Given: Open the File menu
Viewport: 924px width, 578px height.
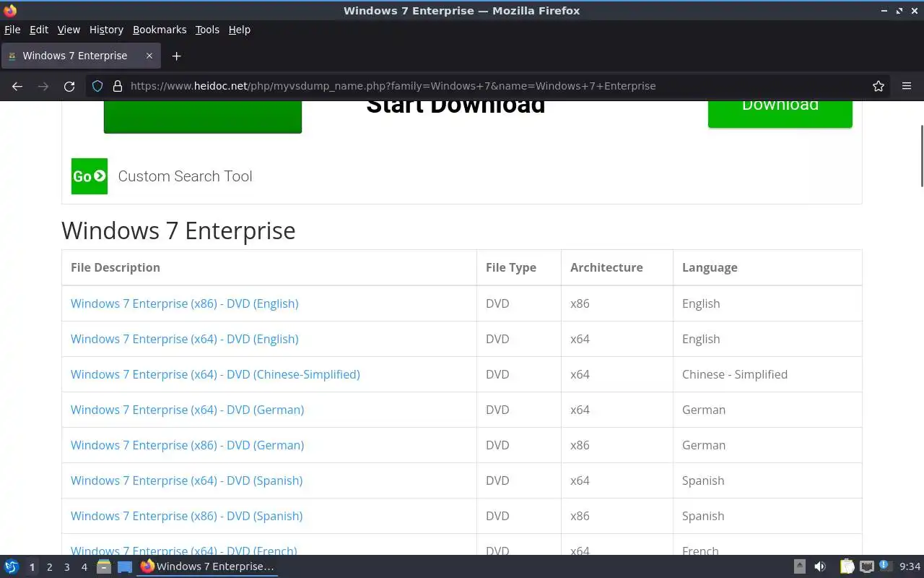Looking at the screenshot, I should pyautogui.click(x=12, y=30).
